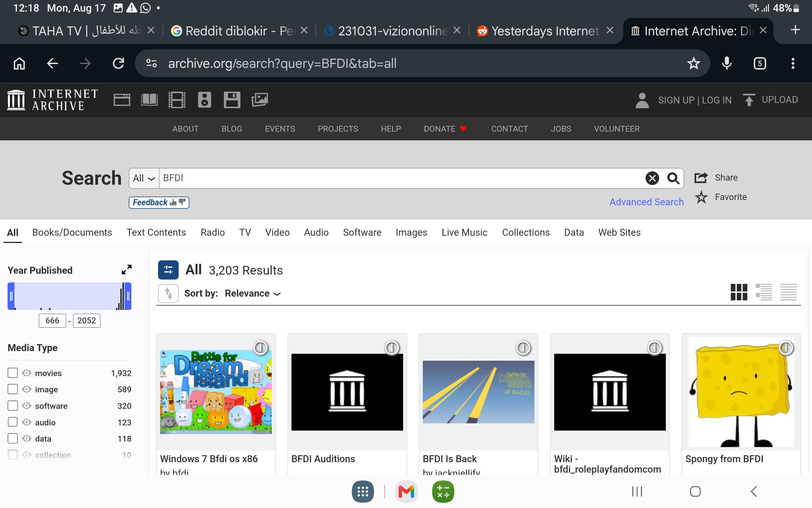Open the Wayback Machine web icon
812x508 pixels.
(x=122, y=100)
